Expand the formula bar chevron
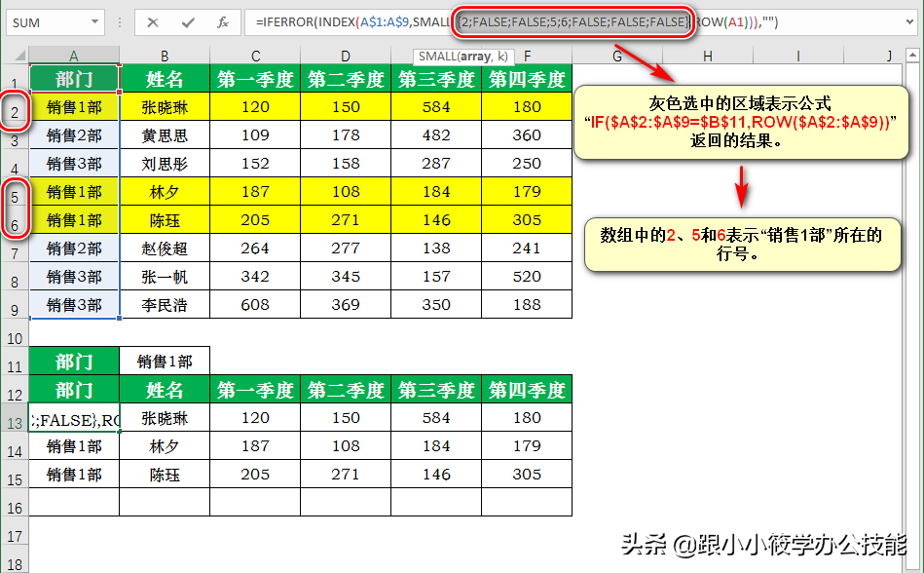 tap(909, 22)
